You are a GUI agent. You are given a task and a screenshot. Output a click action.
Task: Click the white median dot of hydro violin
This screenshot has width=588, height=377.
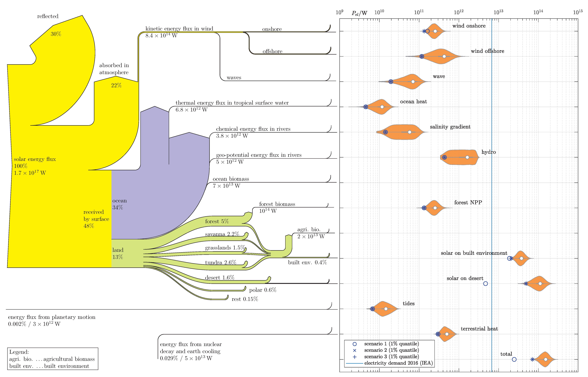(x=467, y=157)
